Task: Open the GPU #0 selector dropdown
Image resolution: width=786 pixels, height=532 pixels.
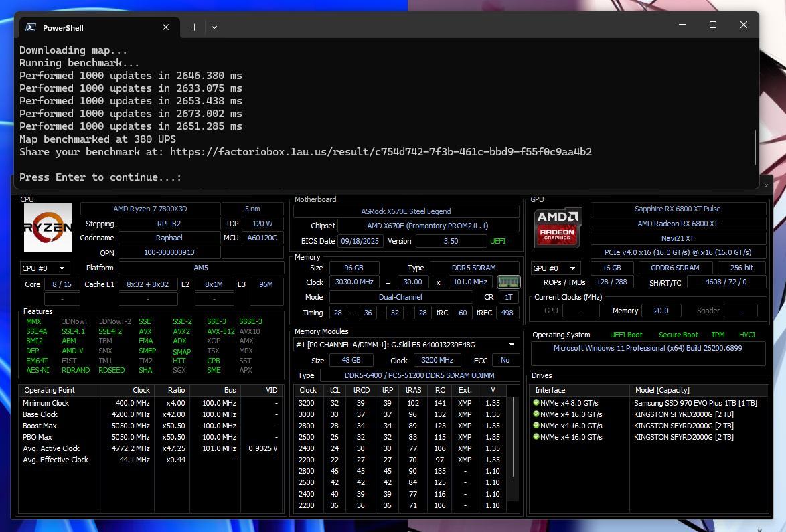Action: point(556,268)
